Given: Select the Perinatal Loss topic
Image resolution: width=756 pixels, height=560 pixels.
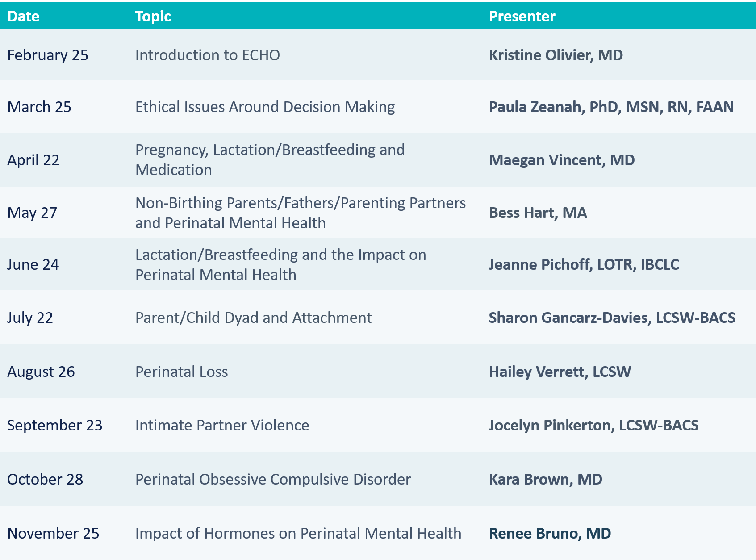Looking at the screenshot, I should (x=181, y=372).
